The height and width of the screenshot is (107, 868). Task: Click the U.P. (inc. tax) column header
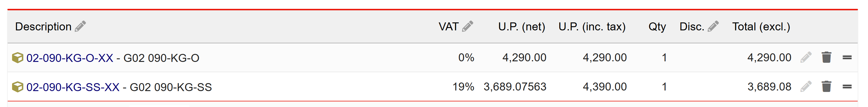[x=592, y=27]
